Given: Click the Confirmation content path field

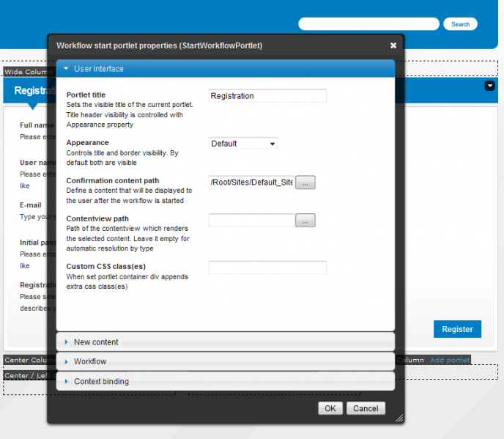Looking at the screenshot, I should point(251,182).
